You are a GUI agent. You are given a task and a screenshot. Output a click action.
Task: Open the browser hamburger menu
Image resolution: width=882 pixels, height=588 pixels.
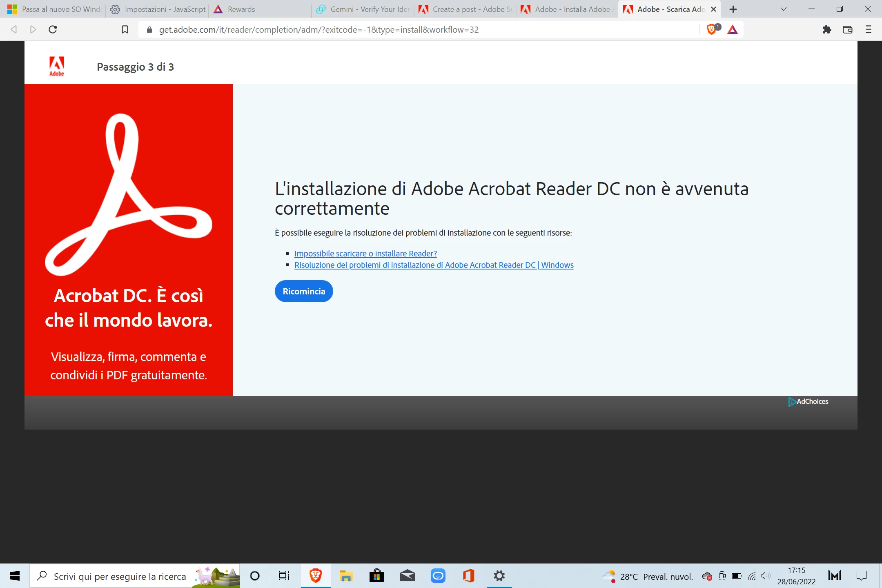click(x=869, y=29)
